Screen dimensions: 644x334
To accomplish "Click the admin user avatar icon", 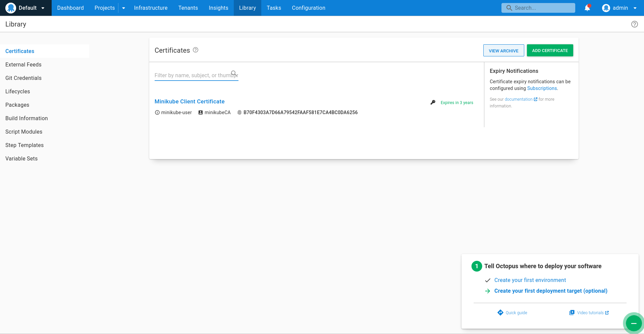I will (606, 8).
